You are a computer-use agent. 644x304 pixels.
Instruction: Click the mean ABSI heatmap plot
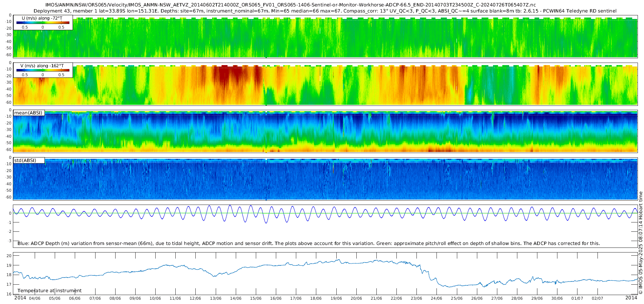[x=325, y=131]
